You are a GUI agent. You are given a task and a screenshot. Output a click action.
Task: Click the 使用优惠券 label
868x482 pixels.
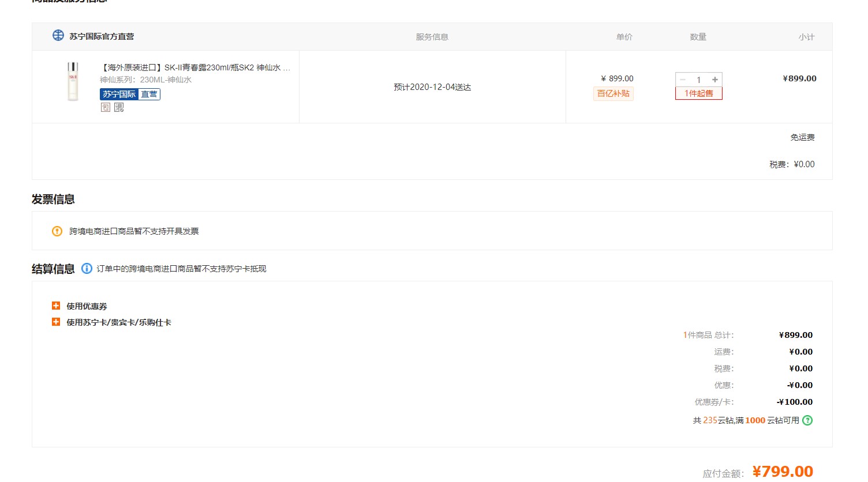tap(87, 306)
